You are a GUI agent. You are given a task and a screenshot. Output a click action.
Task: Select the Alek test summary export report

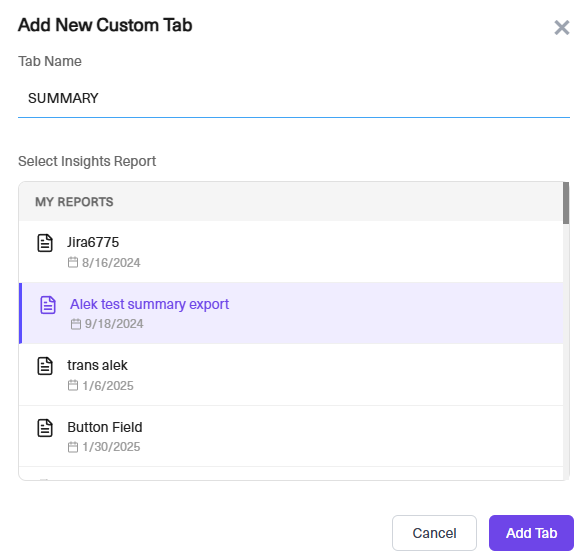[291, 313]
